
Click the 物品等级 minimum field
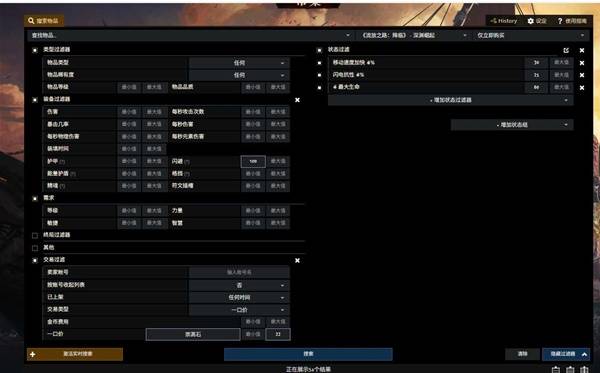[x=129, y=87]
